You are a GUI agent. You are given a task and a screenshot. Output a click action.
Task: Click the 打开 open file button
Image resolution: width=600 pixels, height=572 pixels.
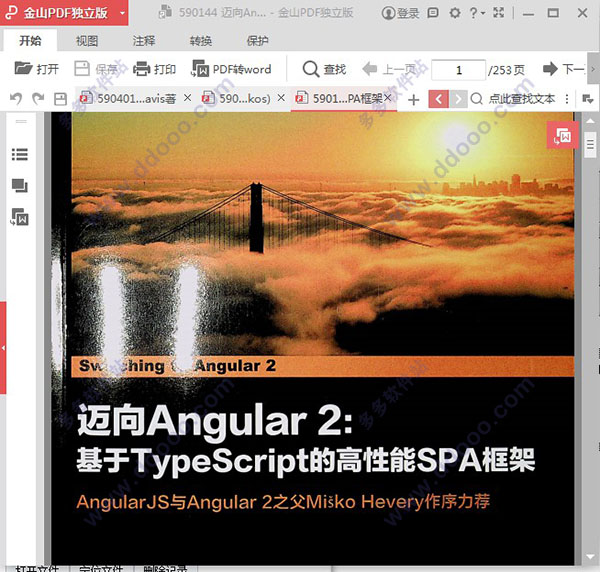pyautogui.click(x=37, y=69)
